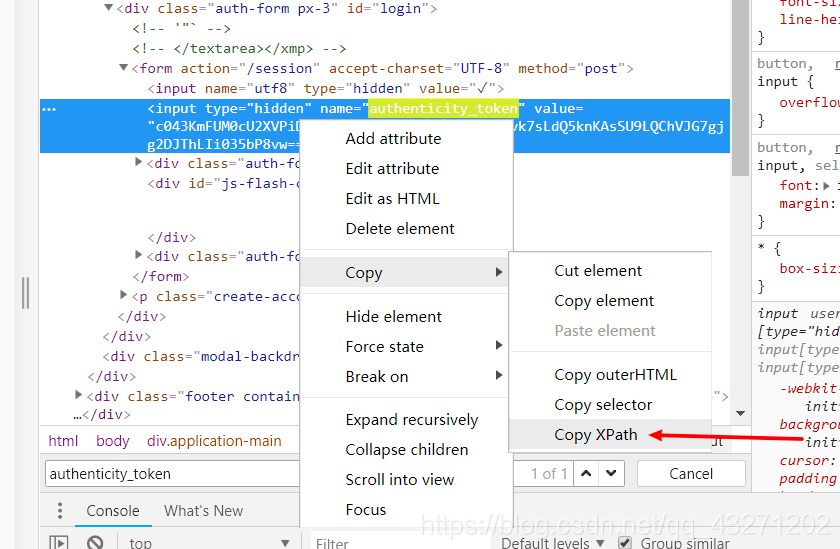The image size is (840, 549).
Task: Click the -webkit- property in Styles
Action: coord(809,388)
